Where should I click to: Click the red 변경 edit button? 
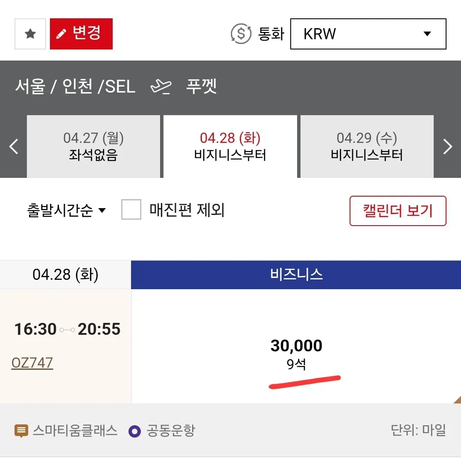tap(81, 34)
